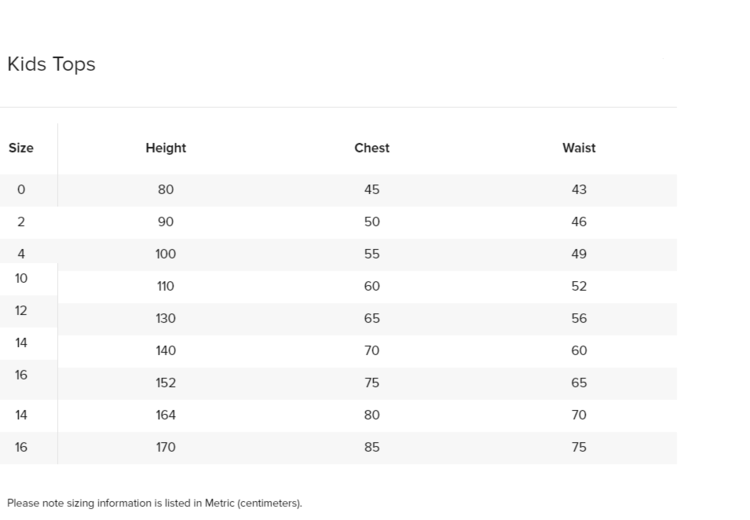Click the height value 170

click(x=166, y=448)
